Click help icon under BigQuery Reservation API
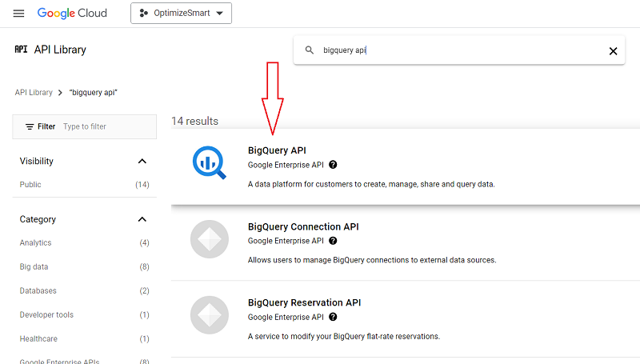Image resolution: width=640 pixels, height=364 pixels. pos(333,317)
